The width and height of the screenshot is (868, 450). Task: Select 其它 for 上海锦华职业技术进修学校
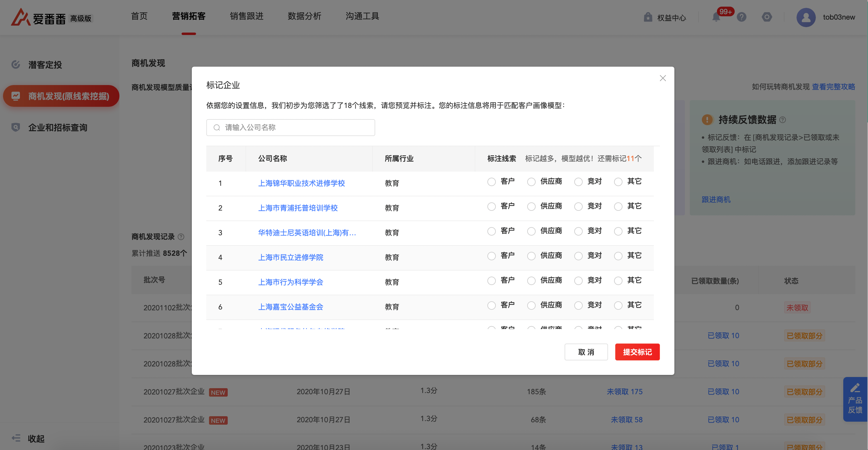618,182
